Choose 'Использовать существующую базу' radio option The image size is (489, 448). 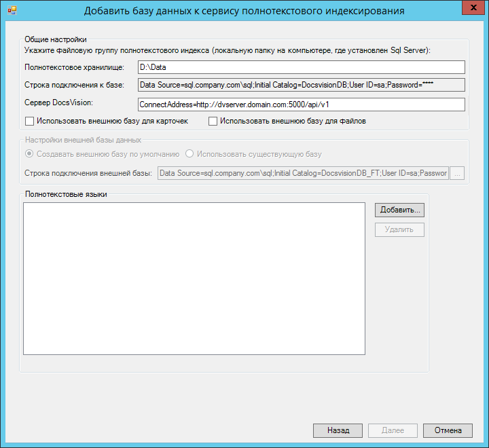[190, 154]
